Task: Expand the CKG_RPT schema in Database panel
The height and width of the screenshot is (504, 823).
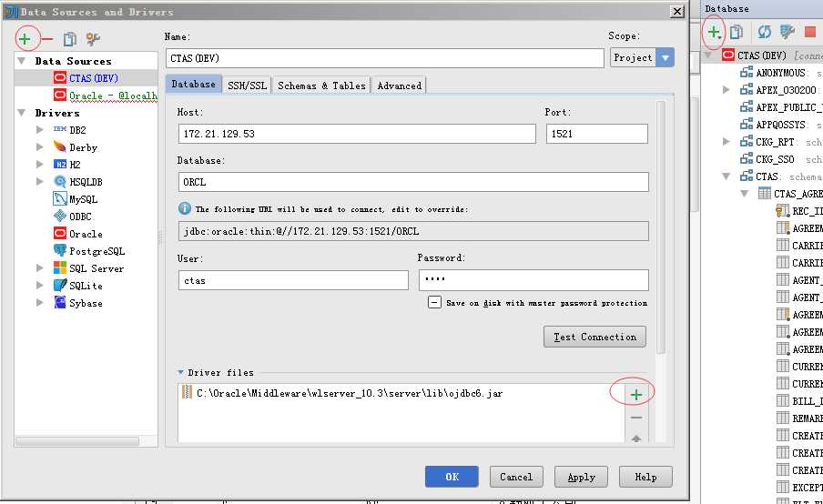Action: (x=726, y=142)
